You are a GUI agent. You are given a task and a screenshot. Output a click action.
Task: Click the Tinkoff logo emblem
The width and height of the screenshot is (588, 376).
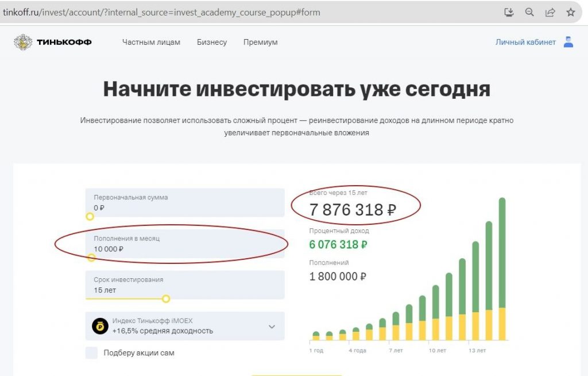[23, 42]
